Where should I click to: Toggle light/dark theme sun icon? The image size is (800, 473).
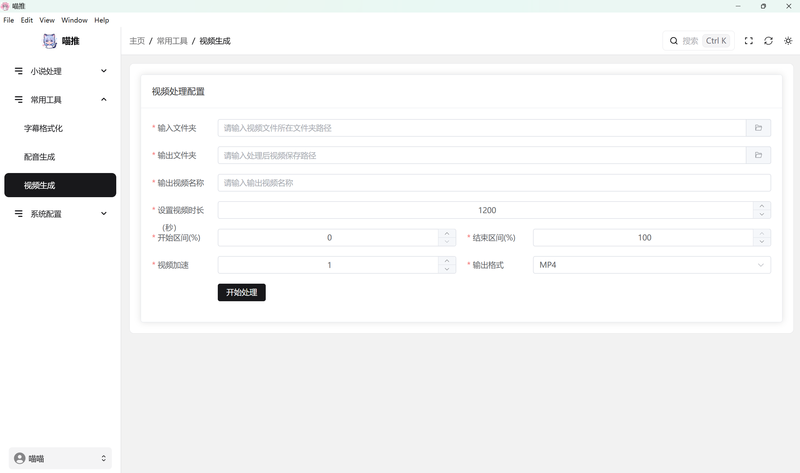pyautogui.click(x=788, y=41)
